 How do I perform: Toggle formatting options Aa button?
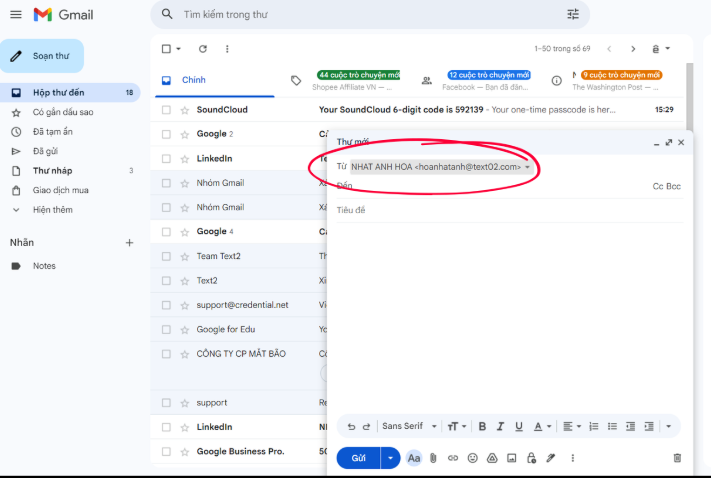point(414,458)
